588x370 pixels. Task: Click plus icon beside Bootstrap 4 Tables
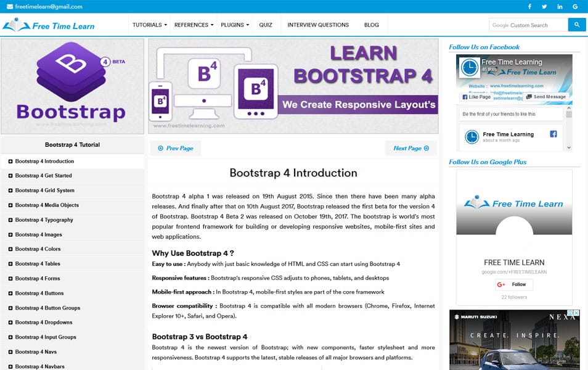pyautogui.click(x=10, y=264)
